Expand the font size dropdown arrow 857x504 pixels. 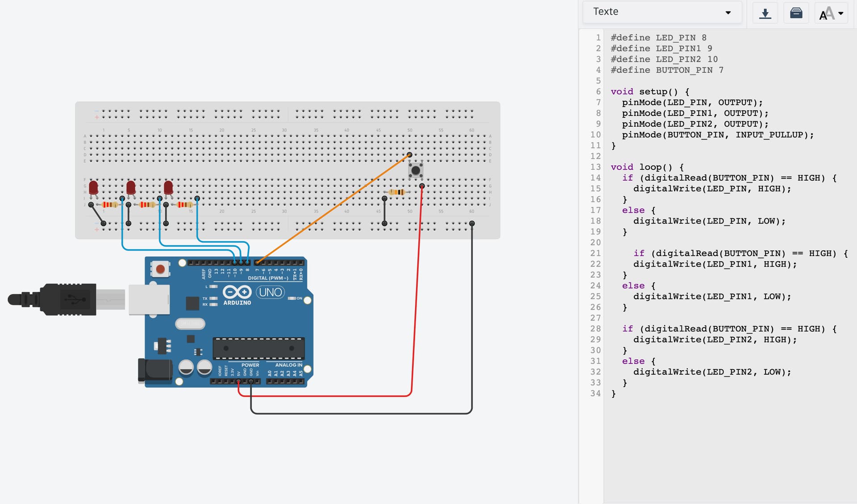click(841, 13)
